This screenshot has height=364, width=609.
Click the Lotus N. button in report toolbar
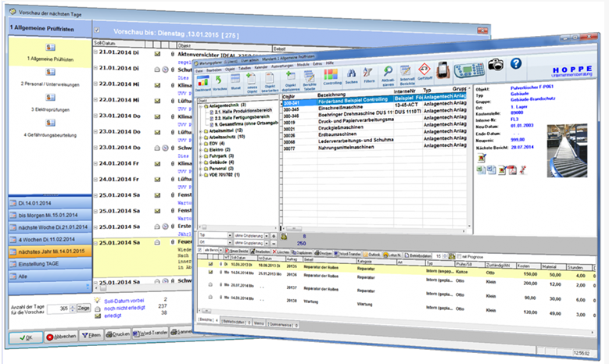(392, 255)
